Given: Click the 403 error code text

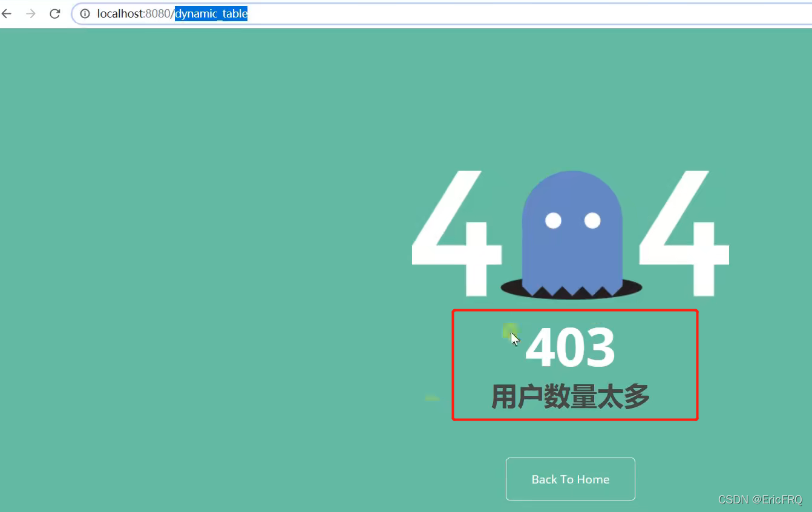Looking at the screenshot, I should (x=571, y=347).
